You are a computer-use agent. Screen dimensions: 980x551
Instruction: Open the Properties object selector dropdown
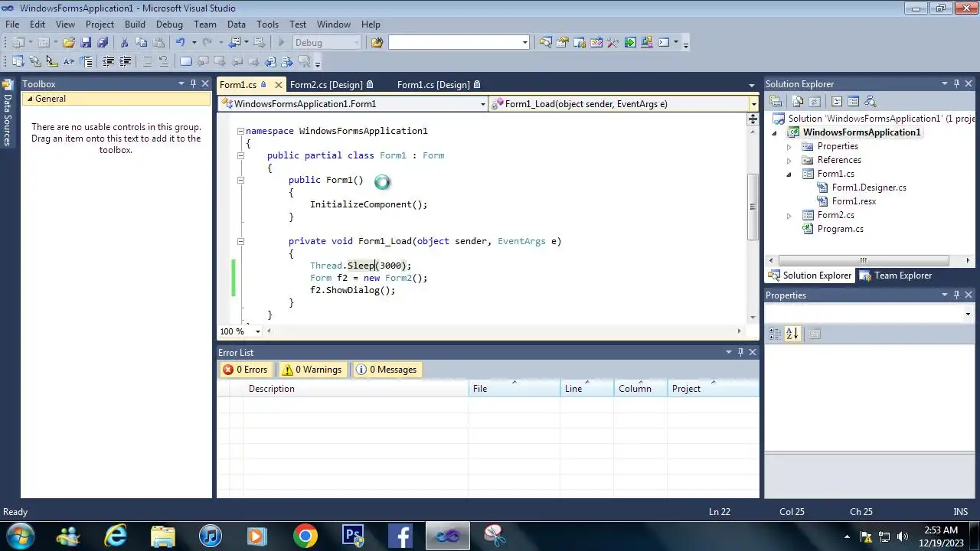[x=967, y=315]
